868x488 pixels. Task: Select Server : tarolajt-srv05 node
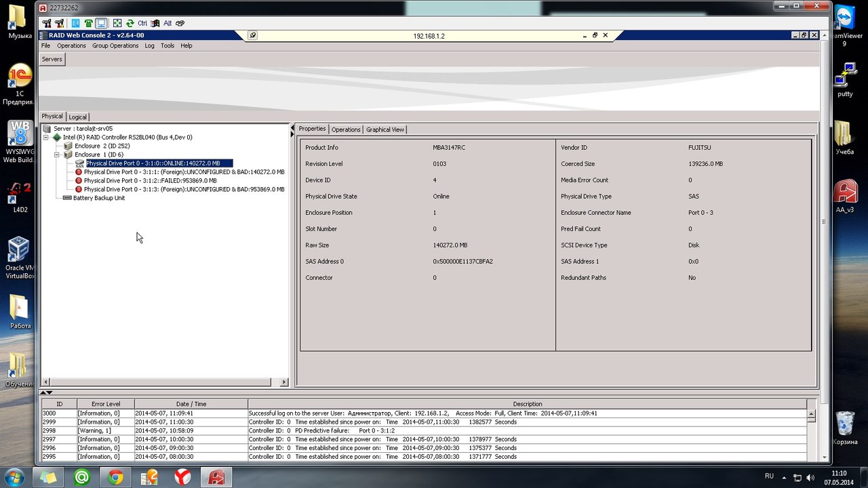point(83,128)
